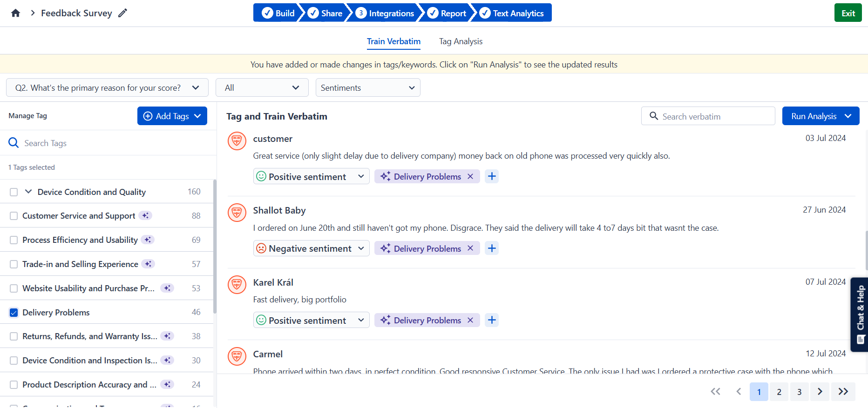Switch to the Tag Analysis tab
This screenshot has height=408, width=868.
pos(461,41)
